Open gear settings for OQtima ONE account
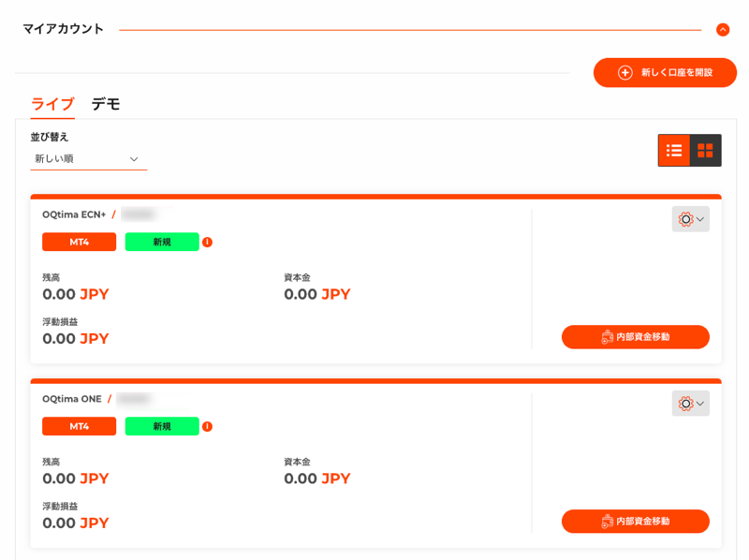The height and width of the screenshot is (560, 749). [x=691, y=404]
